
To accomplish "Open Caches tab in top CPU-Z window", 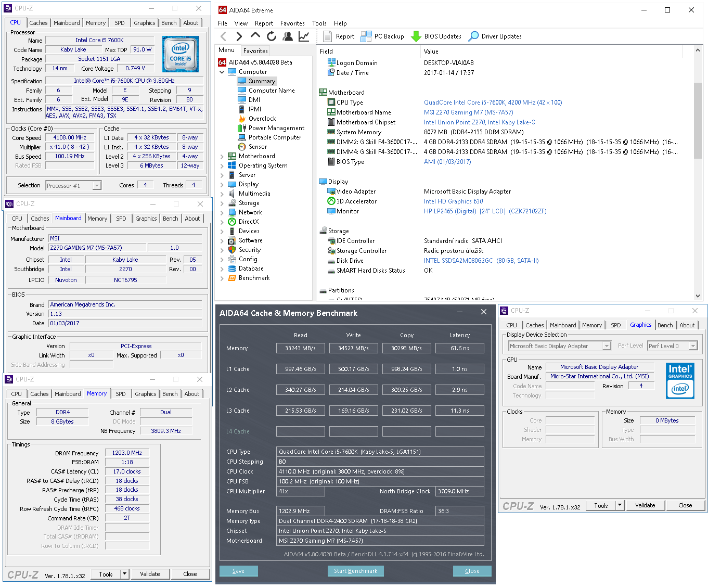I will [38, 23].
